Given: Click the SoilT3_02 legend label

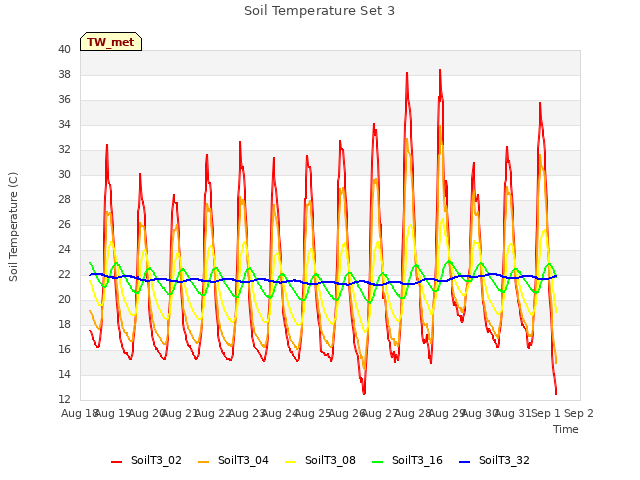Looking at the screenshot, I should pos(156,460).
